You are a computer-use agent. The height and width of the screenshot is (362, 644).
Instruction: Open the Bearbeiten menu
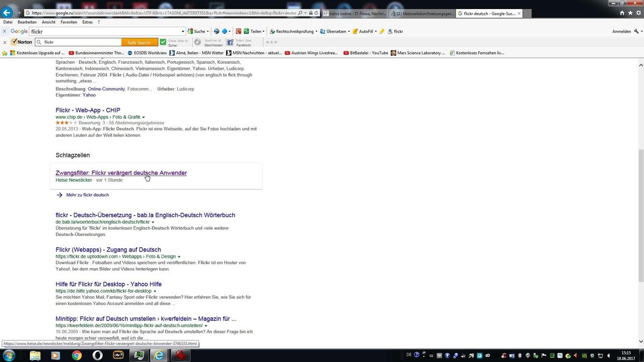coord(27,22)
